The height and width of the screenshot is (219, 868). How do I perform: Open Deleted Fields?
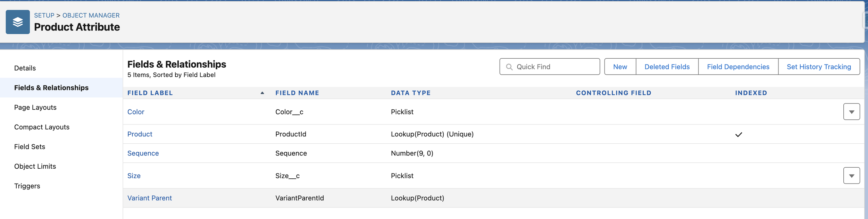click(x=667, y=67)
